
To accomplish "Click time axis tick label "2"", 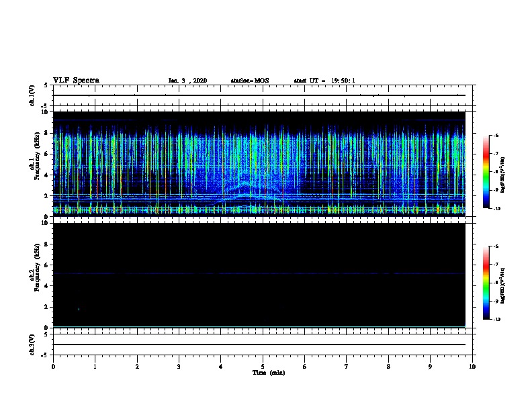I will click(x=137, y=367).
